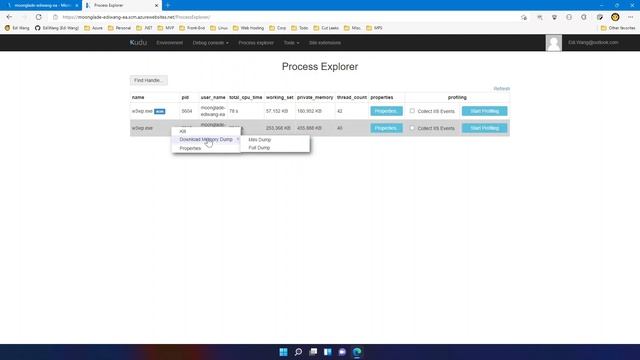The image size is (640, 360).
Task: Open a new browser tab with the plus icon
Action: (168, 5)
